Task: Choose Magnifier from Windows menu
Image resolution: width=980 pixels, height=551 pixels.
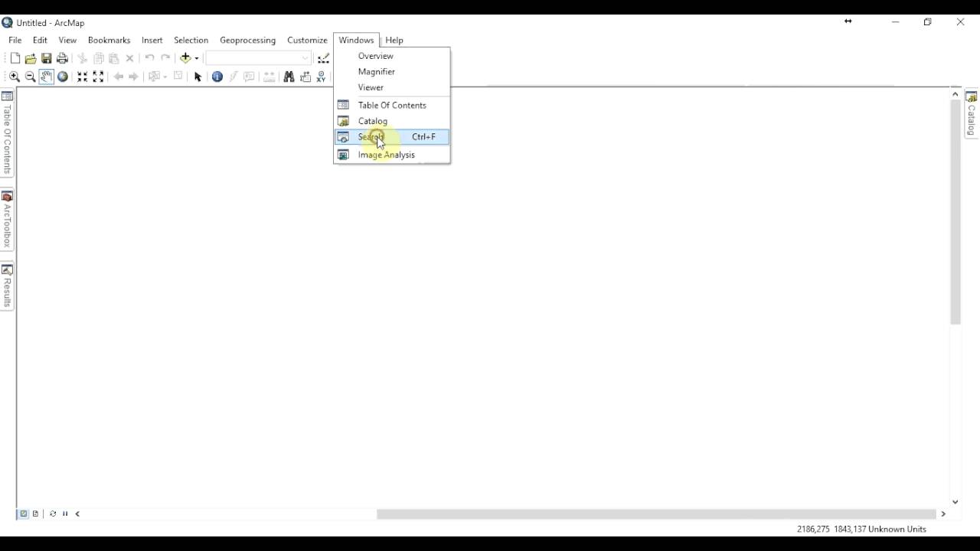Action: [392, 71]
